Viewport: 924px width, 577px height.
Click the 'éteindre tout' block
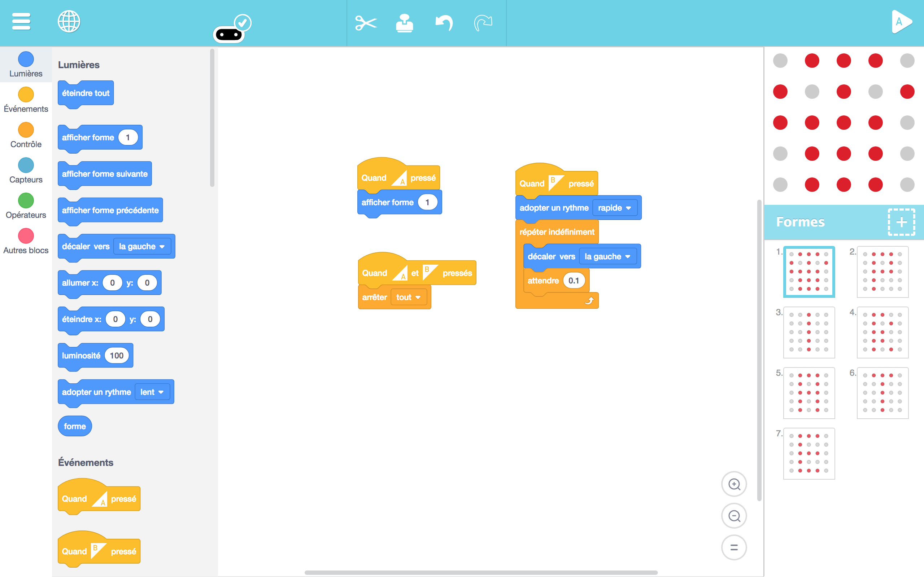(x=86, y=93)
